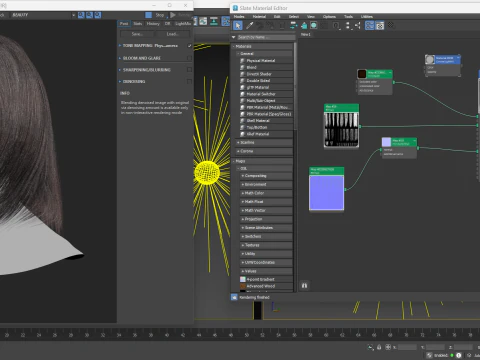Expand the Tone Mapping section
480x360 pixels.
[x=120, y=46]
